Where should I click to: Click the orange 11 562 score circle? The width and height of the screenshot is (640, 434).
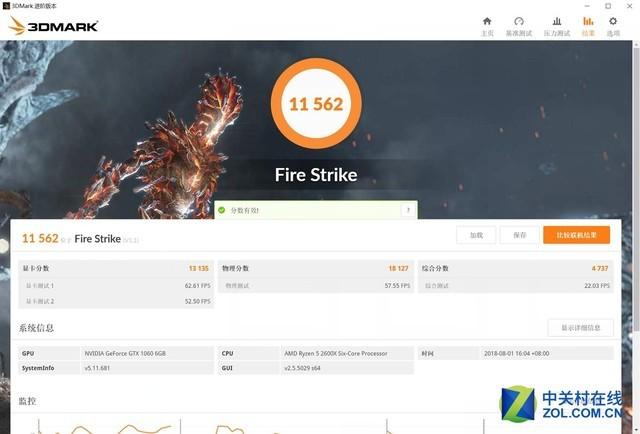(x=316, y=104)
